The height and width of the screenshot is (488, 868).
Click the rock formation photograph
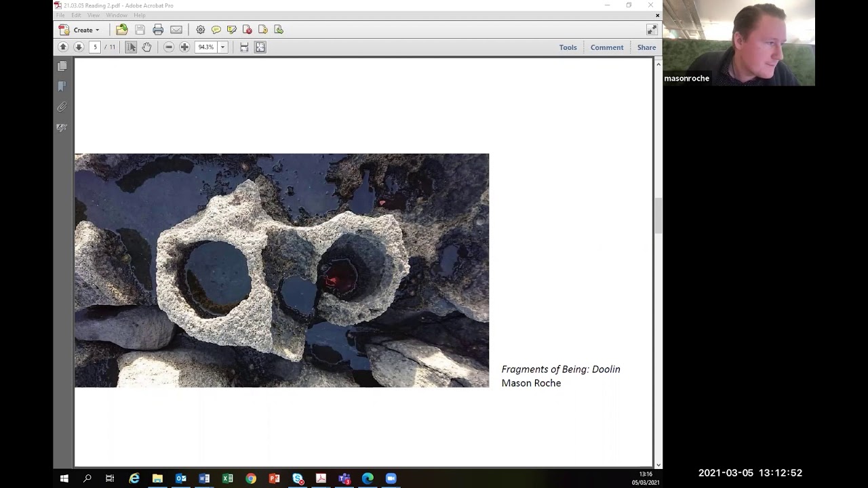[x=281, y=270]
